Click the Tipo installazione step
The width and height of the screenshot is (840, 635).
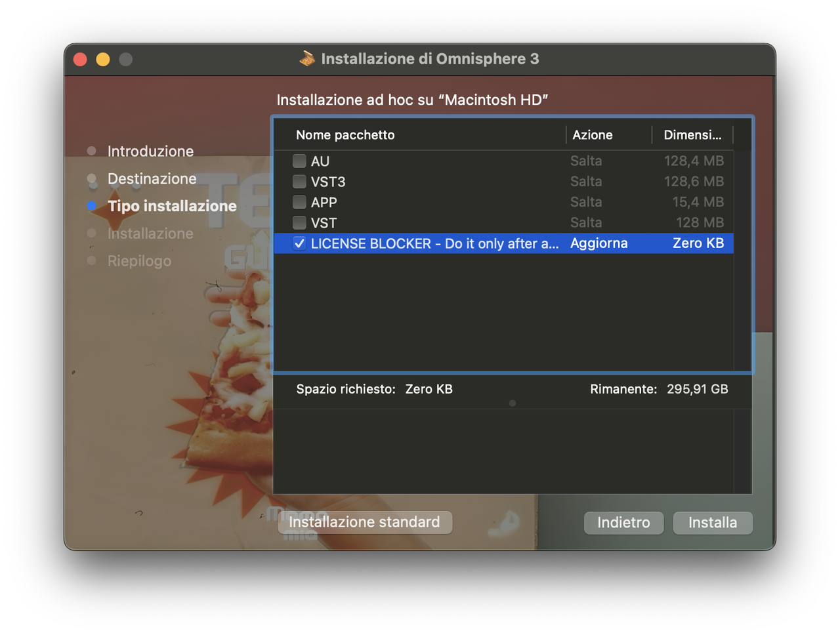tap(172, 206)
